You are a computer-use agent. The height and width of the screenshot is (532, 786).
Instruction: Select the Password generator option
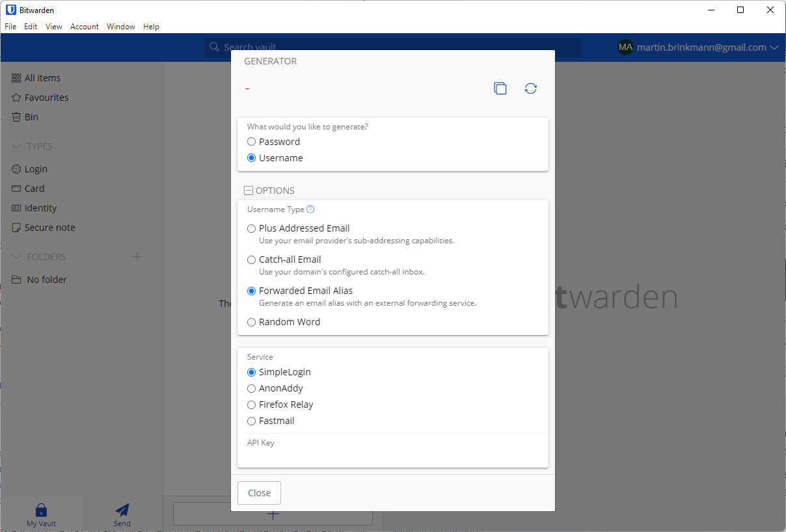pyautogui.click(x=251, y=141)
